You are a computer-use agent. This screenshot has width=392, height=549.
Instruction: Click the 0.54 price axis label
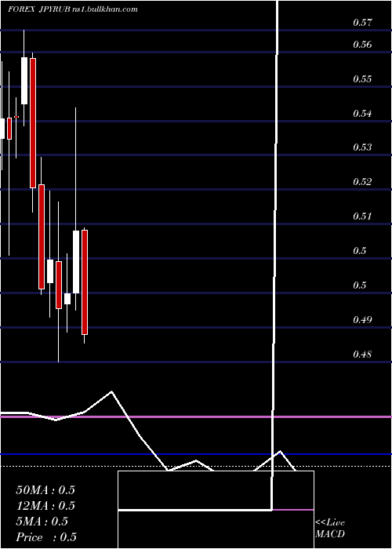[x=362, y=114]
